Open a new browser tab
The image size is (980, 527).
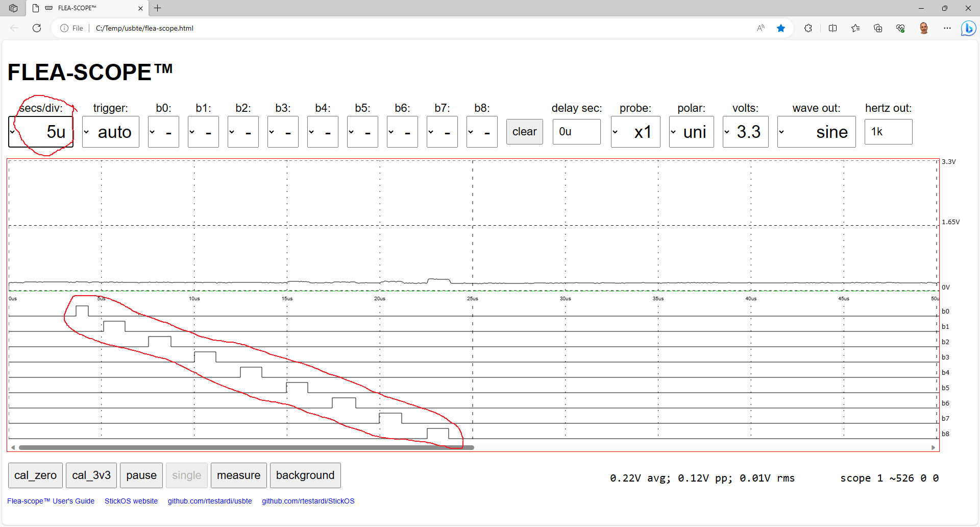tap(158, 8)
